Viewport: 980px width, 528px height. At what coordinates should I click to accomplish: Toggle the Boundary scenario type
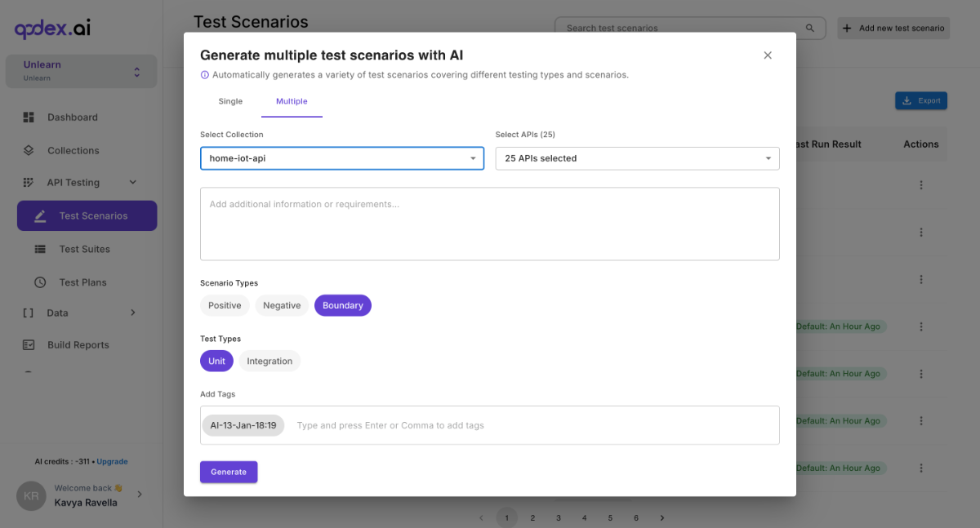343,305
